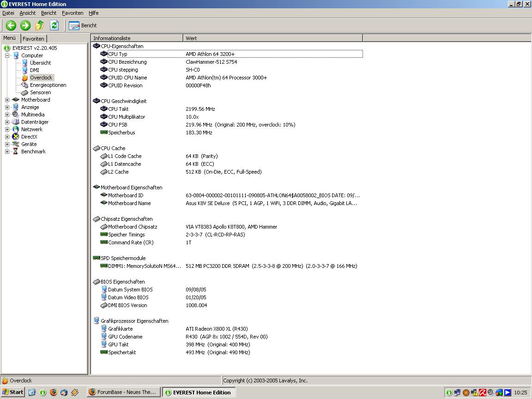This screenshot has height=399, width=532.
Task: Expand the DirectX tree node
Action: 7,137
